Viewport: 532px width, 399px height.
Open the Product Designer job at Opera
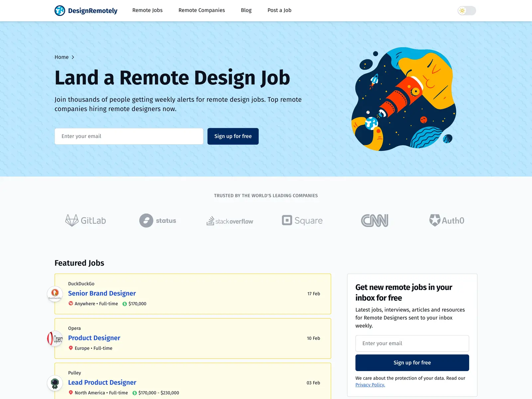(94, 338)
